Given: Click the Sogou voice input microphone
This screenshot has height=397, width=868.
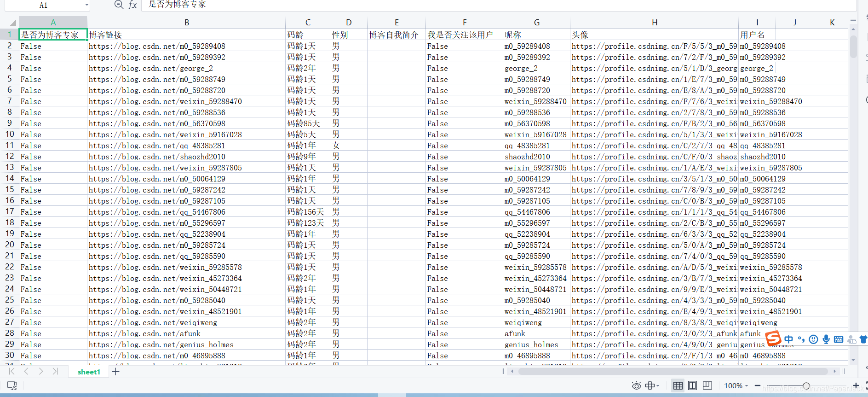Looking at the screenshot, I should click(x=826, y=339).
